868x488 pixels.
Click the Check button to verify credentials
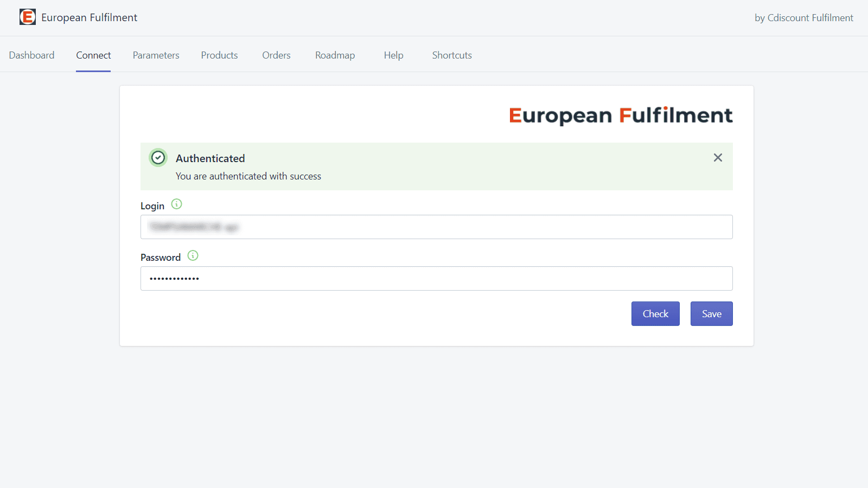click(655, 313)
